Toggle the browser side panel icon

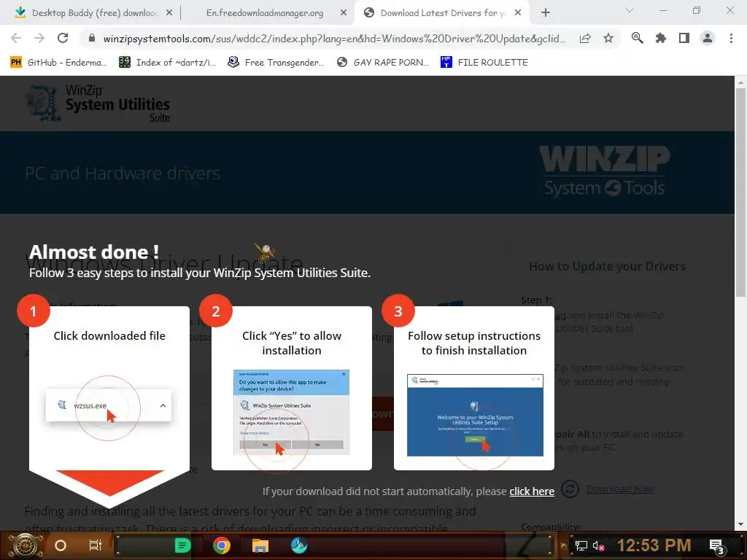click(x=684, y=38)
